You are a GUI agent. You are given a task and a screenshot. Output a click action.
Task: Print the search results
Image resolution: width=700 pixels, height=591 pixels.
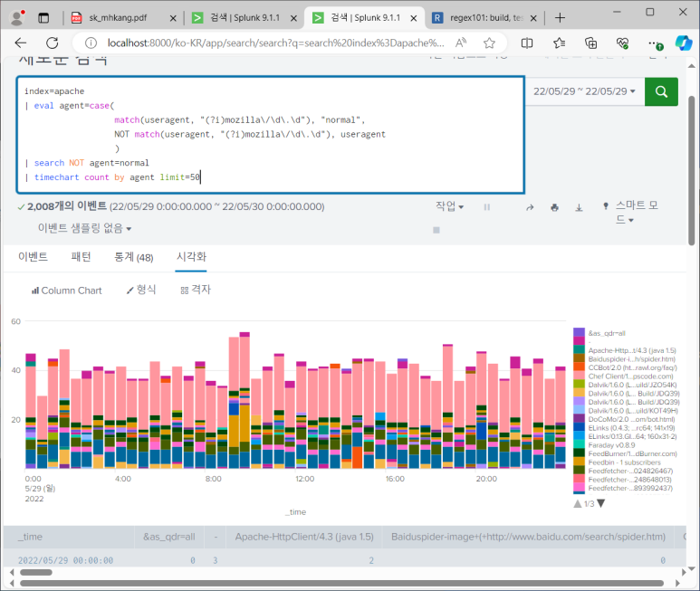click(554, 207)
